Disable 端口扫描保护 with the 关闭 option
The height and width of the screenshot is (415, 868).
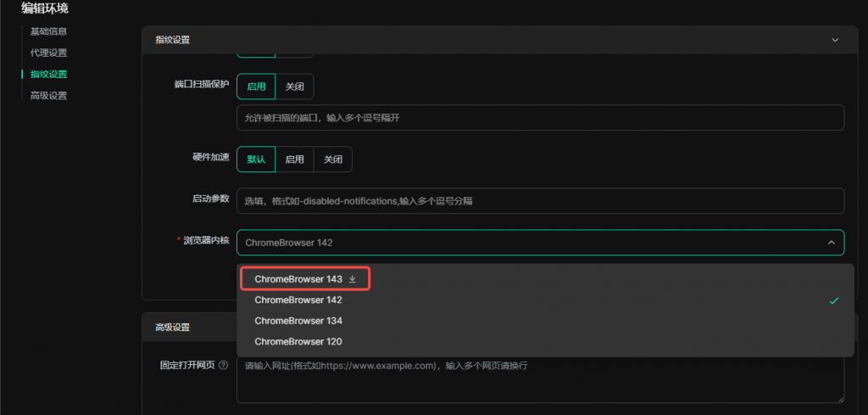tap(295, 86)
